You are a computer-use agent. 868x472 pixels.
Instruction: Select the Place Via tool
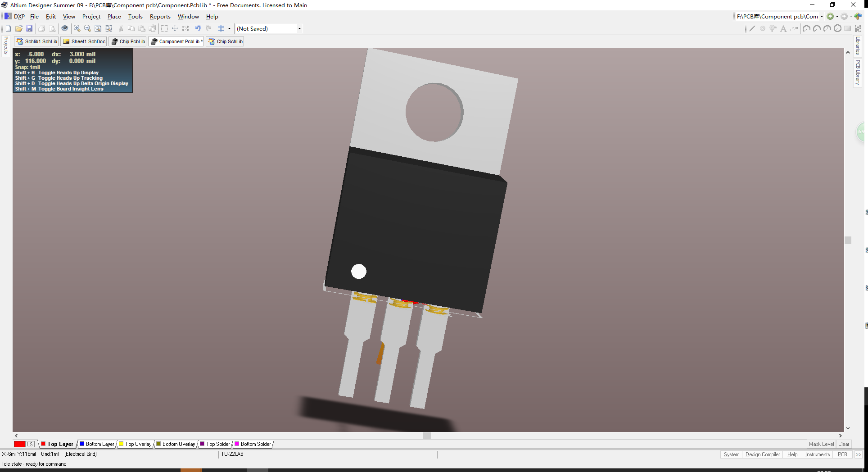tap(773, 28)
